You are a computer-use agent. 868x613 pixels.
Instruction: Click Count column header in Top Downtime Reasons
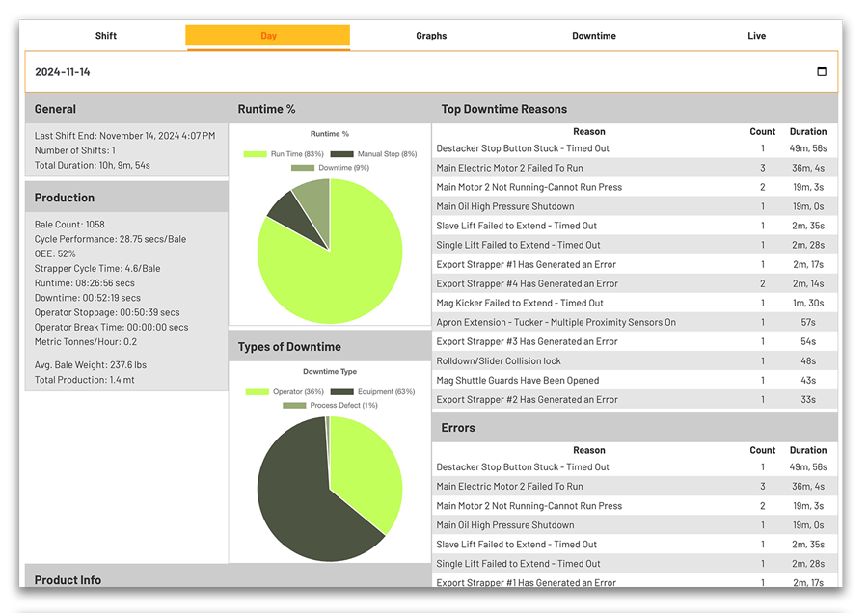(x=762, y=132)
